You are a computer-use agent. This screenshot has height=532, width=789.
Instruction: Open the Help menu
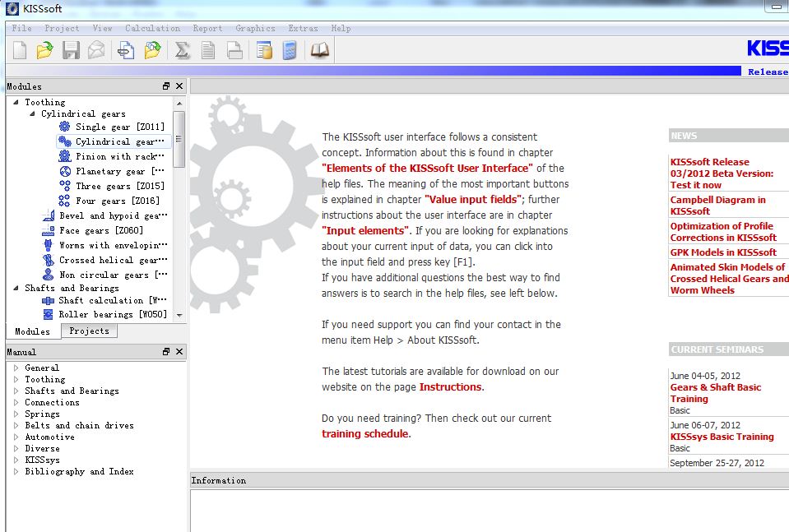tap(341, 29)
